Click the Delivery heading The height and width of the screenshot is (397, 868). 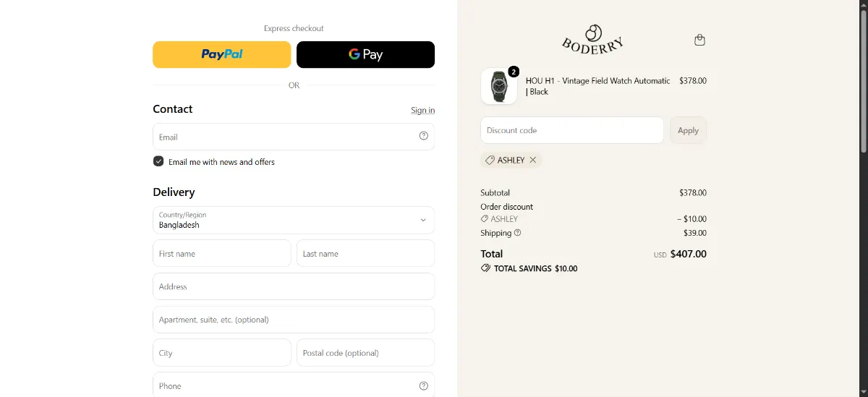pos(174,192)
